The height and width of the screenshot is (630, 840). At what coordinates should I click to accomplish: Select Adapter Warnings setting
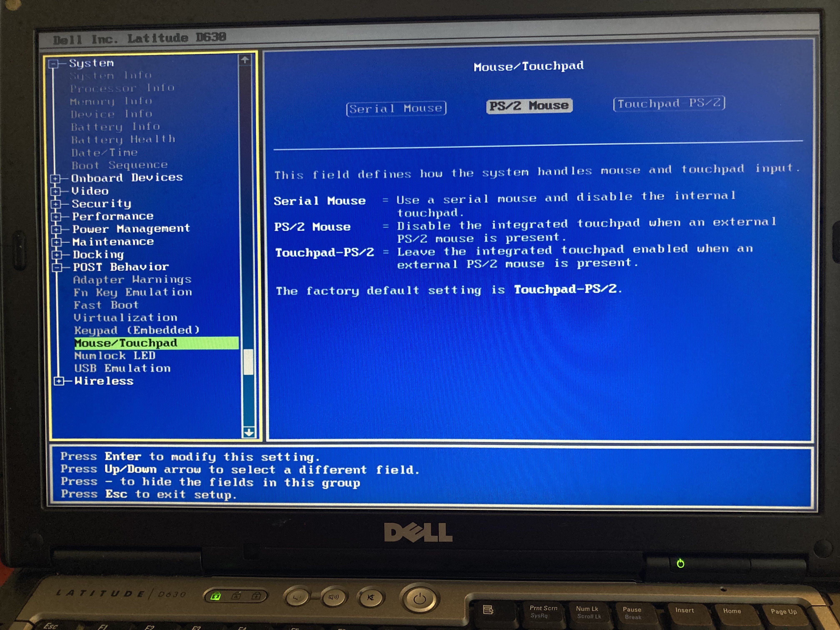(x=132, y=280)
